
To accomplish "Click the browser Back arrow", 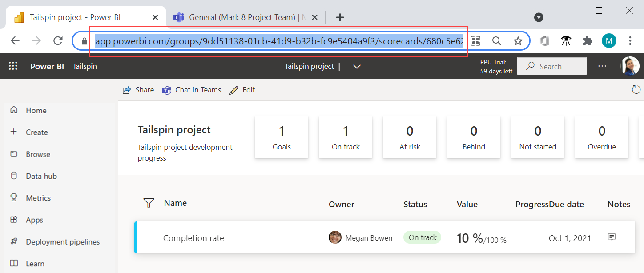I will pos(15,41).
